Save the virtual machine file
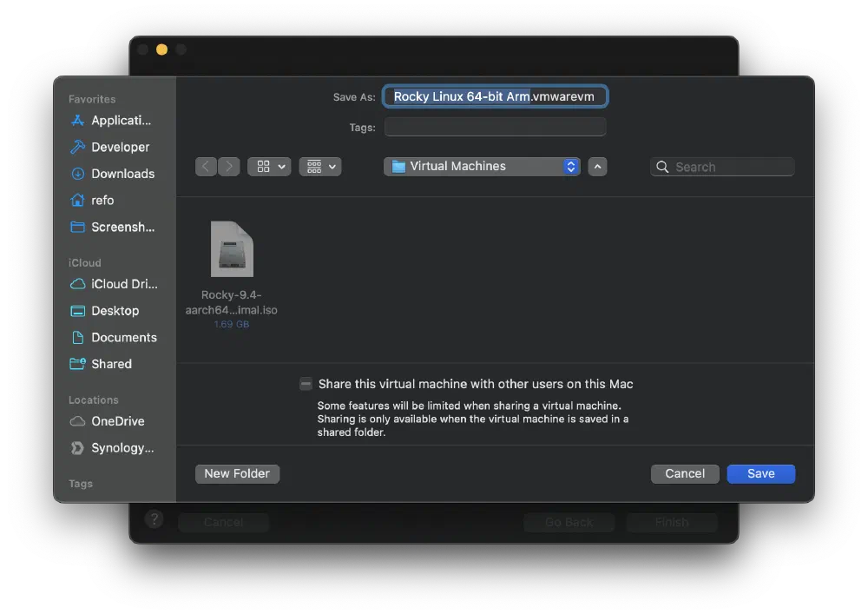 tap(760, 473)
